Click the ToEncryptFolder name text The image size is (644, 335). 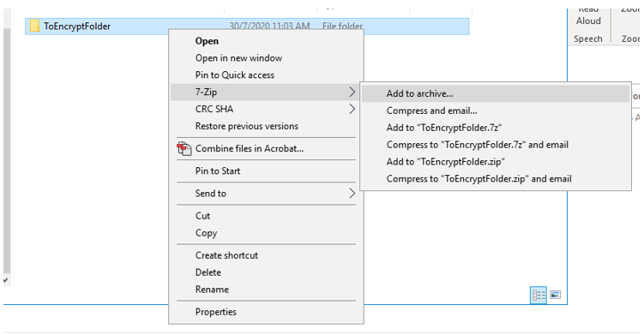[x=77, y=27]
